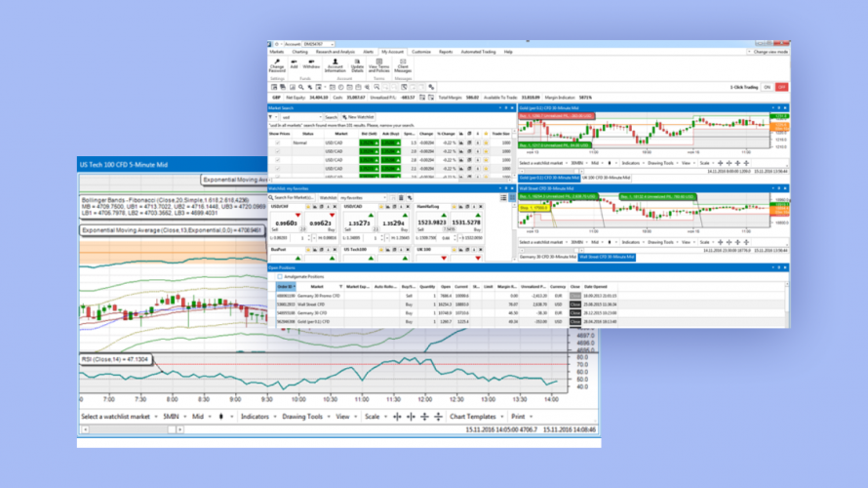The image size is (868, 488).
Task: Click the trash icon in the Watchlist toolbar
Action: pos(402,198)
